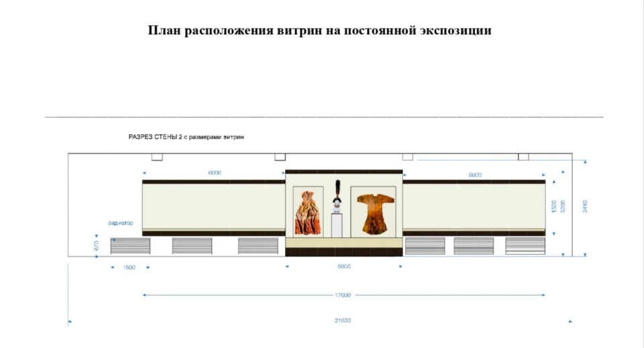Select the red draped garment picture
The image size is (644, 348).
pyautogui.click(x=309, y=211)
